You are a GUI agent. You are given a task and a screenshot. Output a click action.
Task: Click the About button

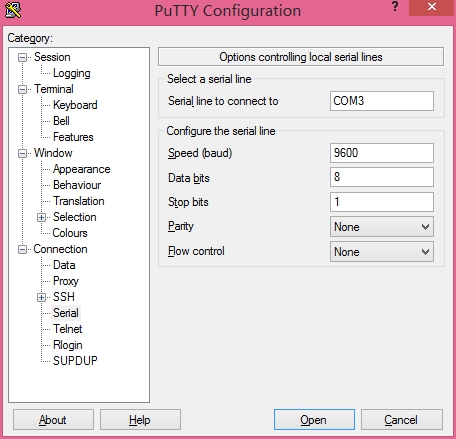coord(53,420)
